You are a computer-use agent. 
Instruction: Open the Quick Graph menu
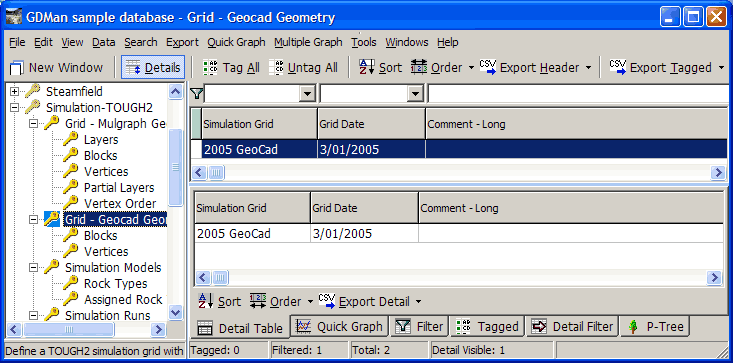(236, 42)
